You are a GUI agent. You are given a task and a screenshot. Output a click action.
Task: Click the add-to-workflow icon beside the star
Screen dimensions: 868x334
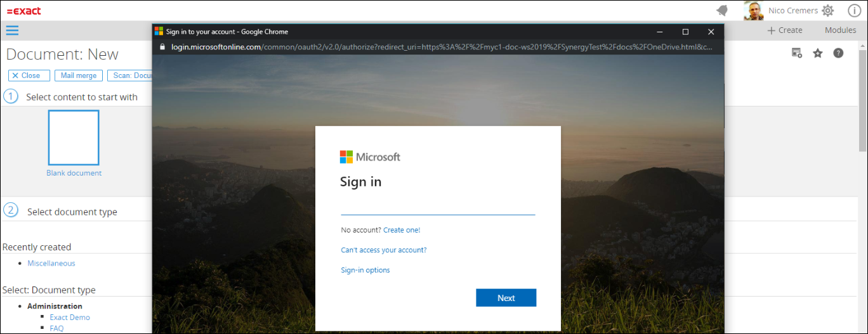pos(797,53)
